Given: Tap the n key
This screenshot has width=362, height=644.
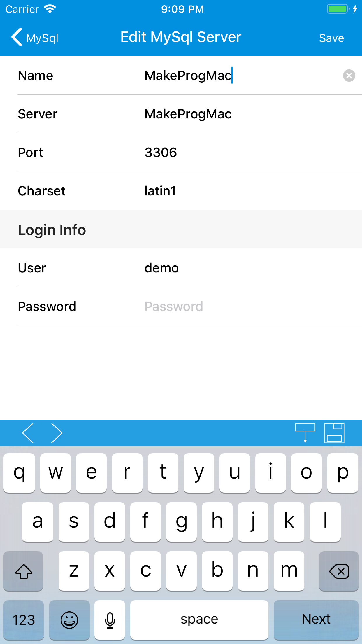Looking at the screenshot, I should 253,571.
